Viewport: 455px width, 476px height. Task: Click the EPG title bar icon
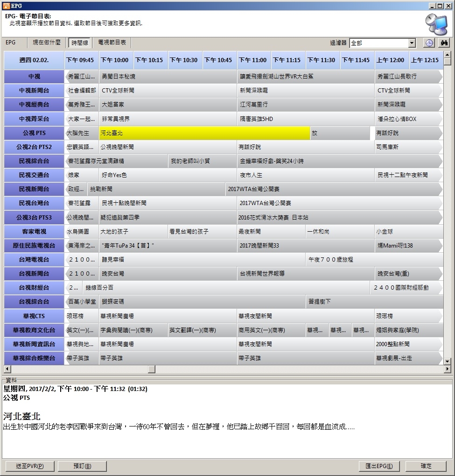[x=6, y=6]
